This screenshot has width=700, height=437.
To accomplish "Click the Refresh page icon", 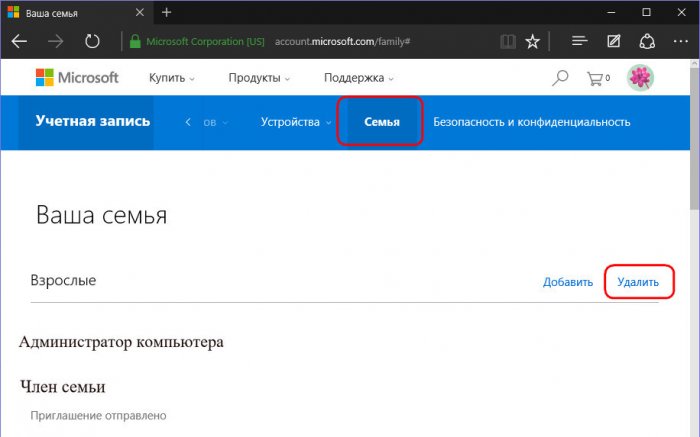I will pos(92,42).
